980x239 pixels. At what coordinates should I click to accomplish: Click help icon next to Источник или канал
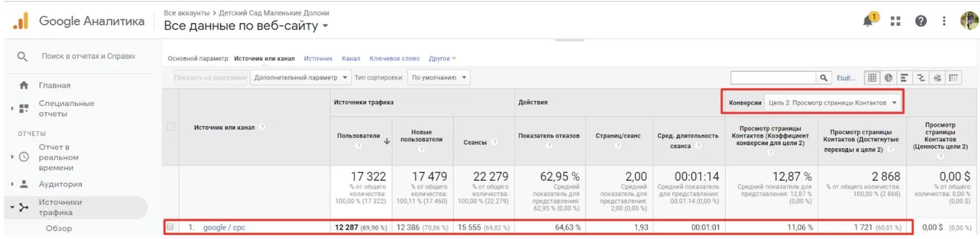click(262, 127)
